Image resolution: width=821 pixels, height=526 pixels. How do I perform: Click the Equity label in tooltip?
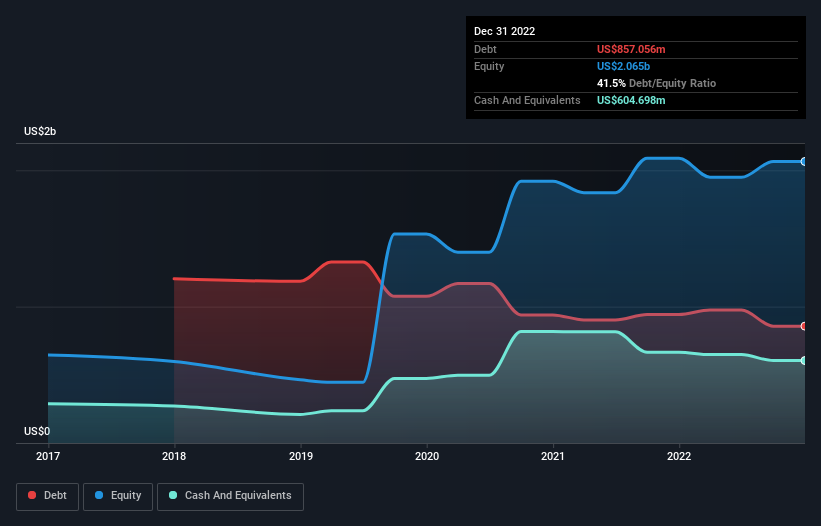point(489,66)
